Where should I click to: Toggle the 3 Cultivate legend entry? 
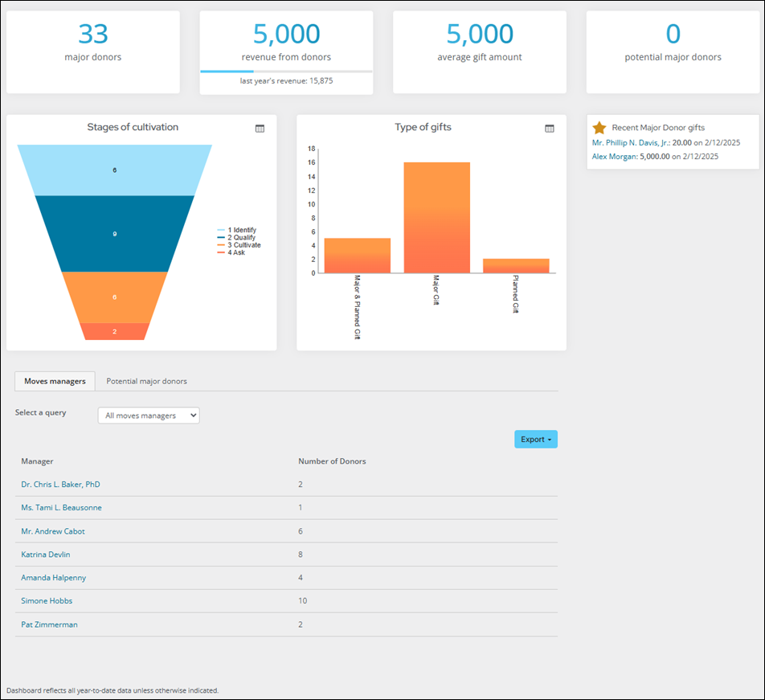[239, 245]
